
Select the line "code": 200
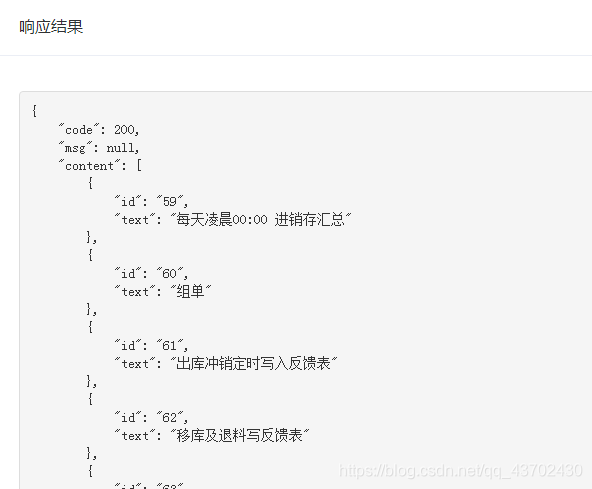[x=99, y=130]
